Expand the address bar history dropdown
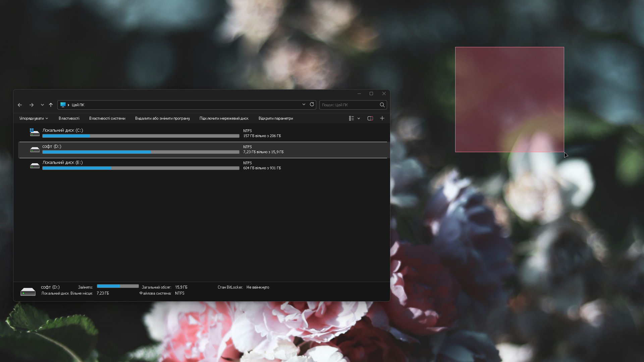 tap(304, 105)
